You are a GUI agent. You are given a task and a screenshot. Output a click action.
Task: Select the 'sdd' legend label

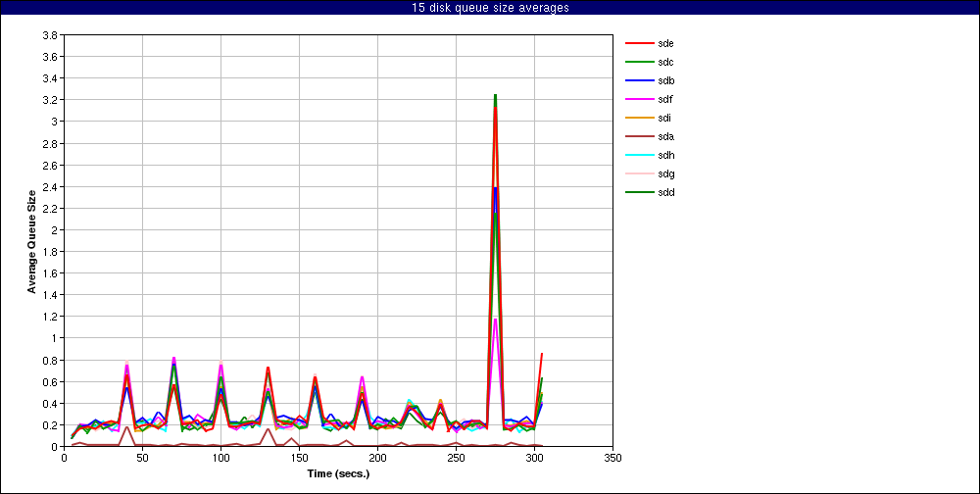pos(665,192)
